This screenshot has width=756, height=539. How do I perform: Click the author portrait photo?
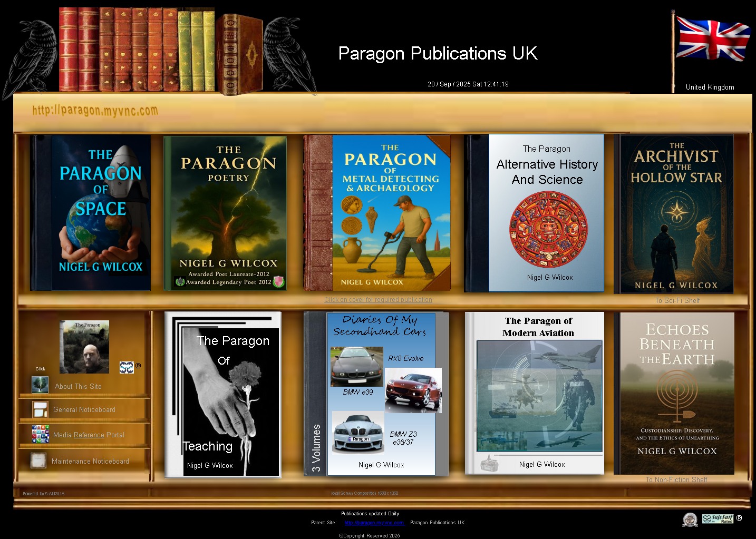84,347
